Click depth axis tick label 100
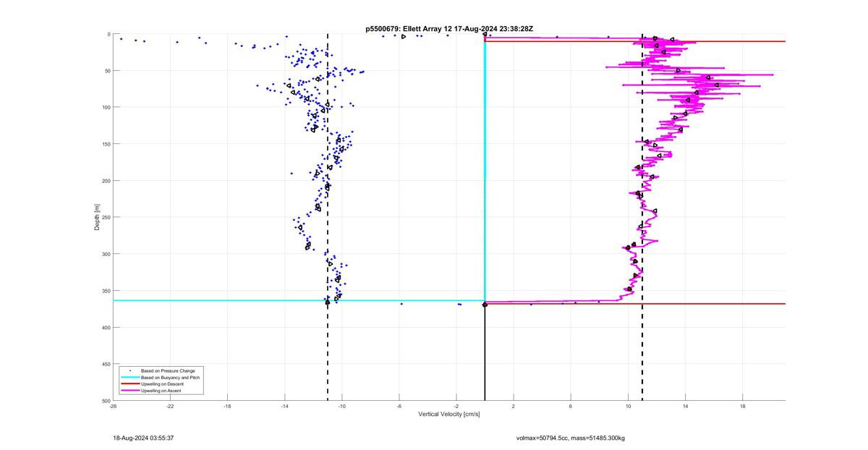Image resolution: width=868 pixels, height=450 pixels. [106, 107]
